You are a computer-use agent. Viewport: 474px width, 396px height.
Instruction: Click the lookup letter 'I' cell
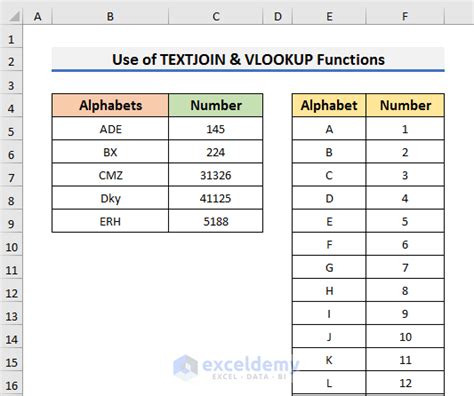click(x=329, y=314)
